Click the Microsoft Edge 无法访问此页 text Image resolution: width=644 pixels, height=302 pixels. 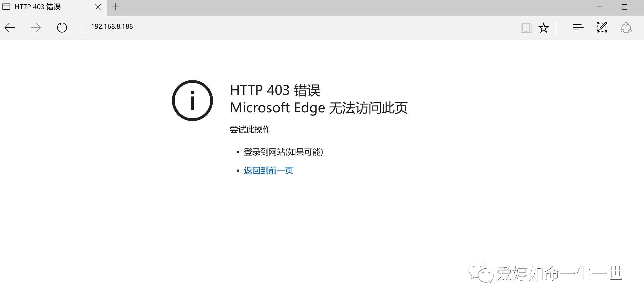[x=319, y=108]
